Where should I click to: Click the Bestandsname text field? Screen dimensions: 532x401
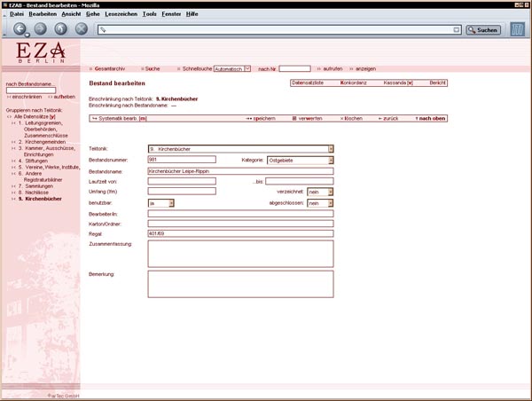click(240, 171)
